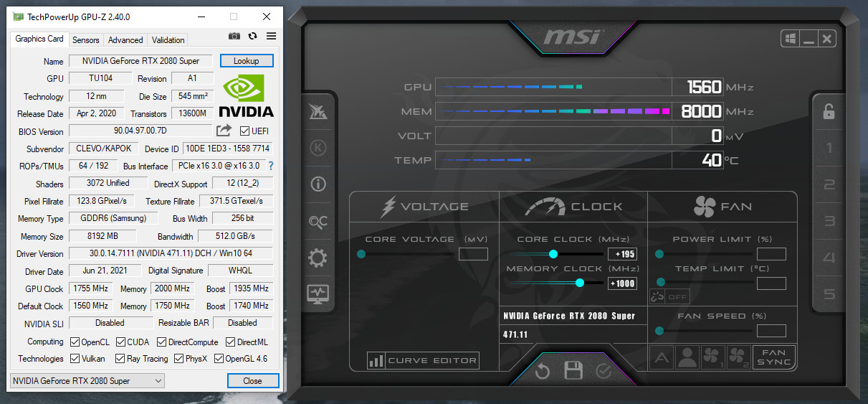Image resolution: width=868 pixels, height=404 pixels.
Task: Click the Core Voltage slider handle
Action: point(361,254)
